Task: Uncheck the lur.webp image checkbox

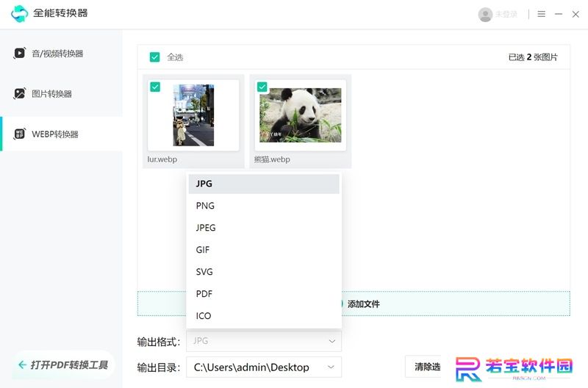Action: click(x=155, y=87)
